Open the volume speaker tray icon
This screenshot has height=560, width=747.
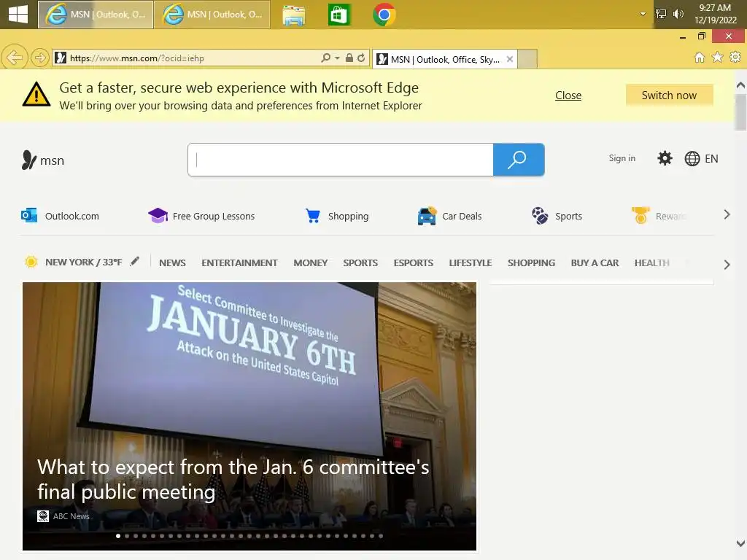click(678, 14)
